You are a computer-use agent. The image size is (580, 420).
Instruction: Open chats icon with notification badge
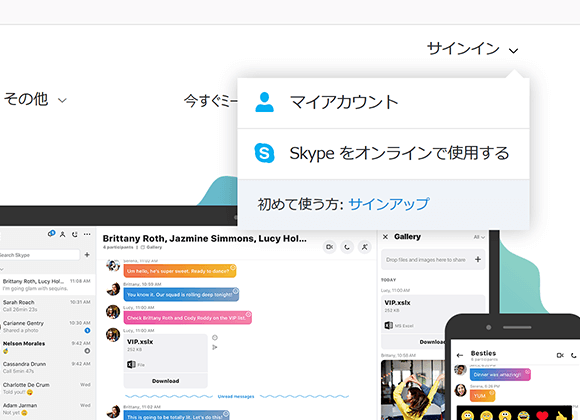pos(51,234)
